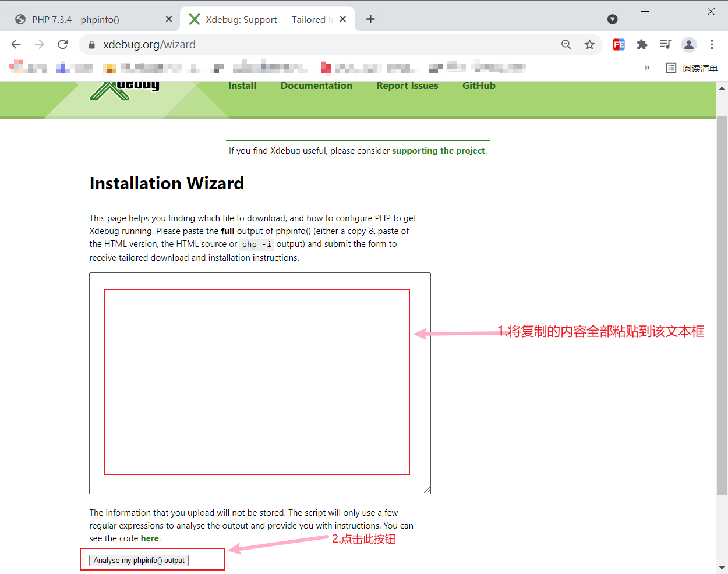728x574 pixels.
Task: Click the textarea resize grip corner
Action: [427, 490]
